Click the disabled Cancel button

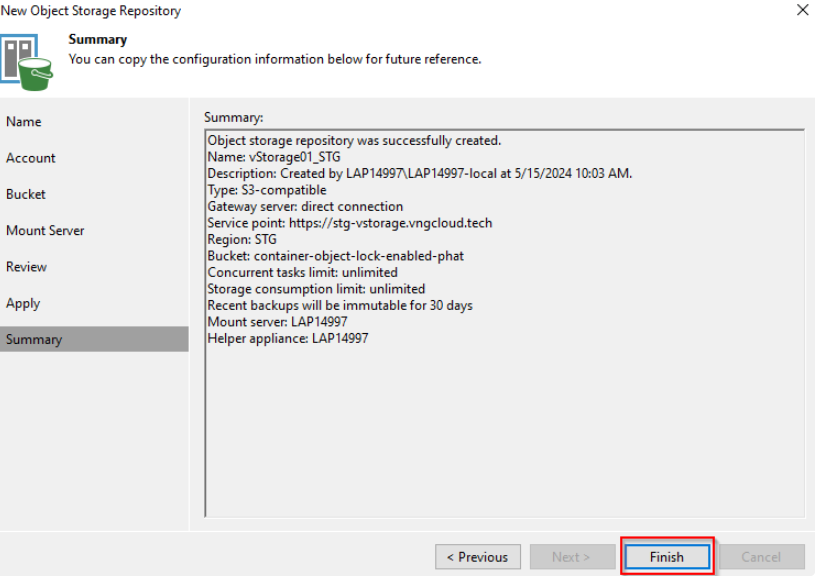point(761,557)
